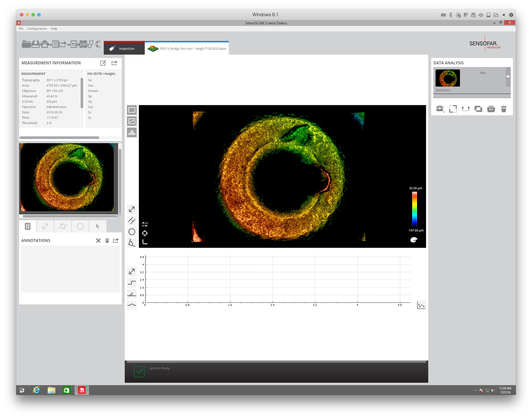The image size is (532, 418).
Task: Open file using the folder toolbar icon
Action: [26, 44]
